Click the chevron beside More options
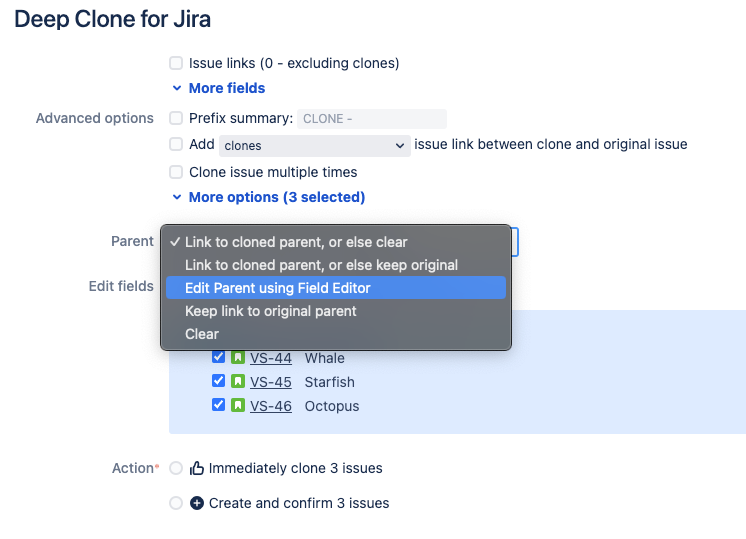Image resolution: width=746 pixels, height=539 pixels. 177,197
